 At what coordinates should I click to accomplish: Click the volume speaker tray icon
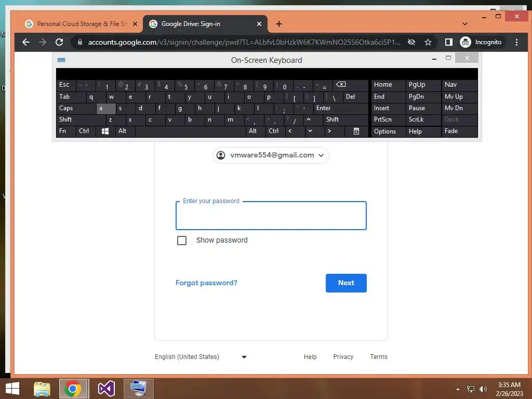[483, 389]
